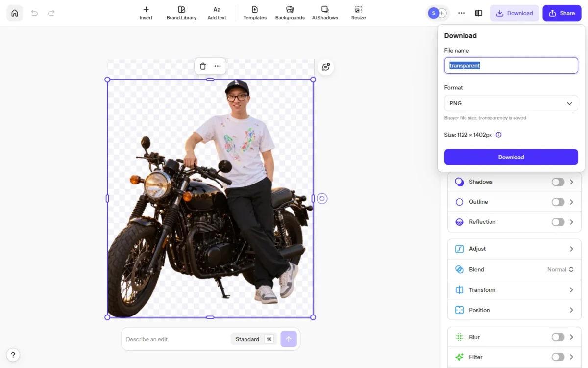Open AI Shadows tool

tap(325, 13)
